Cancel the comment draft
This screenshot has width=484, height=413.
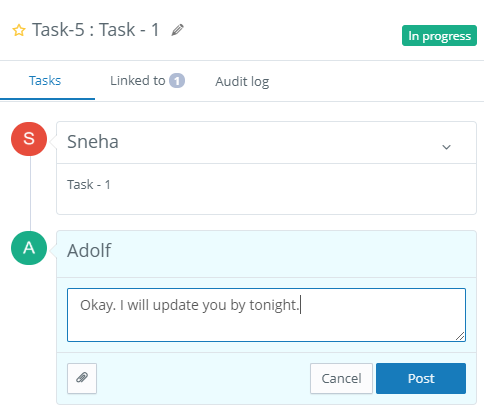pyautogui.click(x=341, y=378)
